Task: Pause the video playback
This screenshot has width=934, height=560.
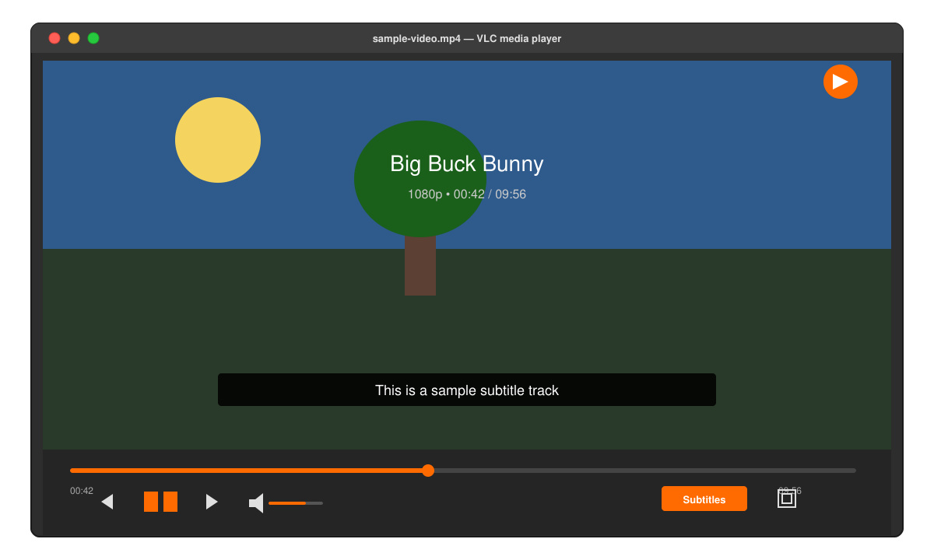Action: click(160, 502)
